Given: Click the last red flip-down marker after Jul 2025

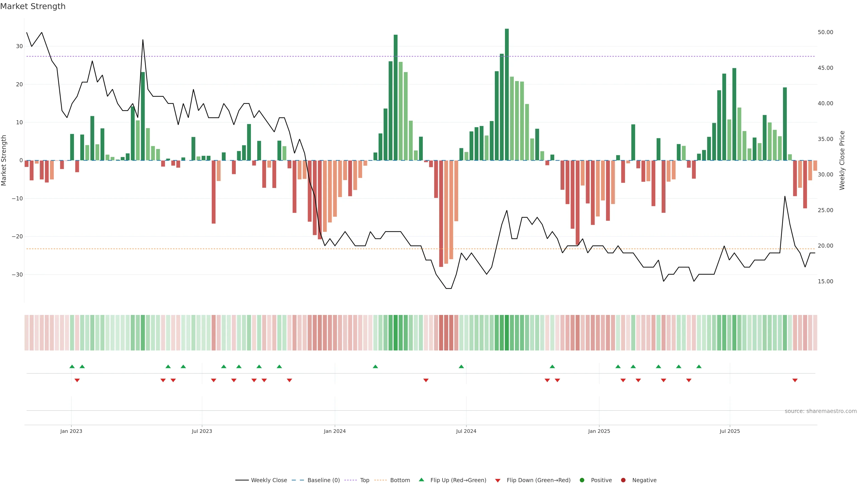Looking at the screenshot, I should 795,380.
